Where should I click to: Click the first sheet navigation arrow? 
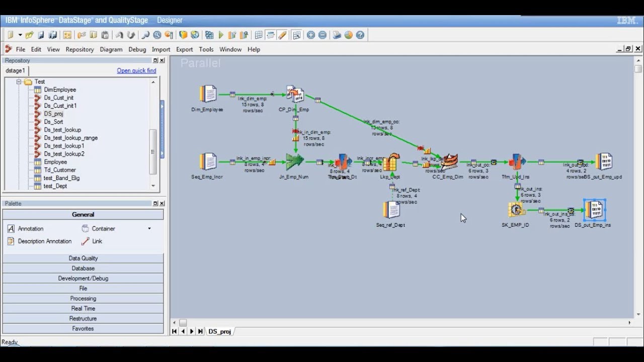tap(174, 331)
